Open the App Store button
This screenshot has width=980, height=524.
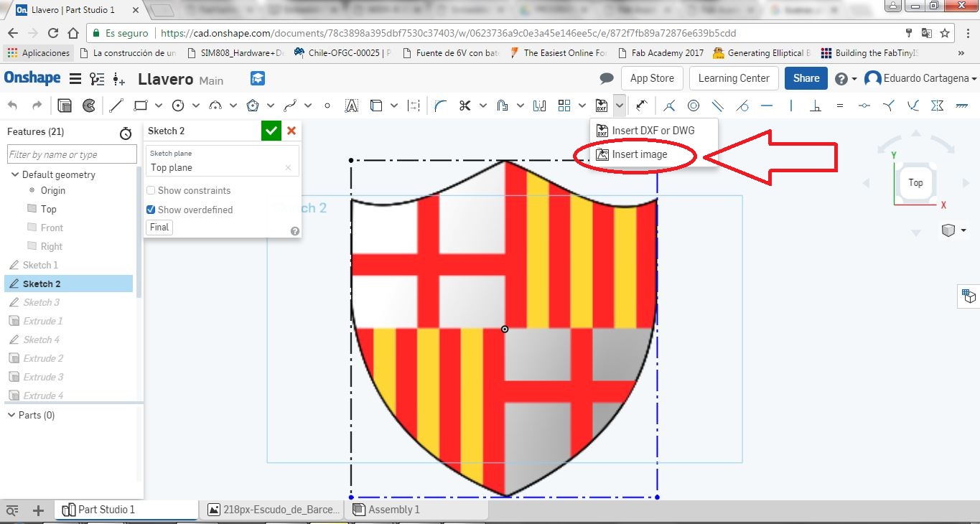tap(652, 78)
